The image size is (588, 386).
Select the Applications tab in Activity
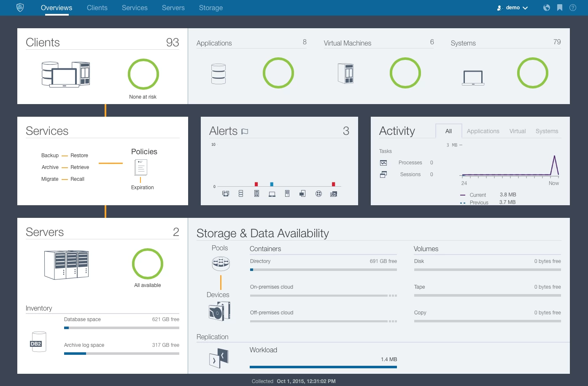(483, 131)
